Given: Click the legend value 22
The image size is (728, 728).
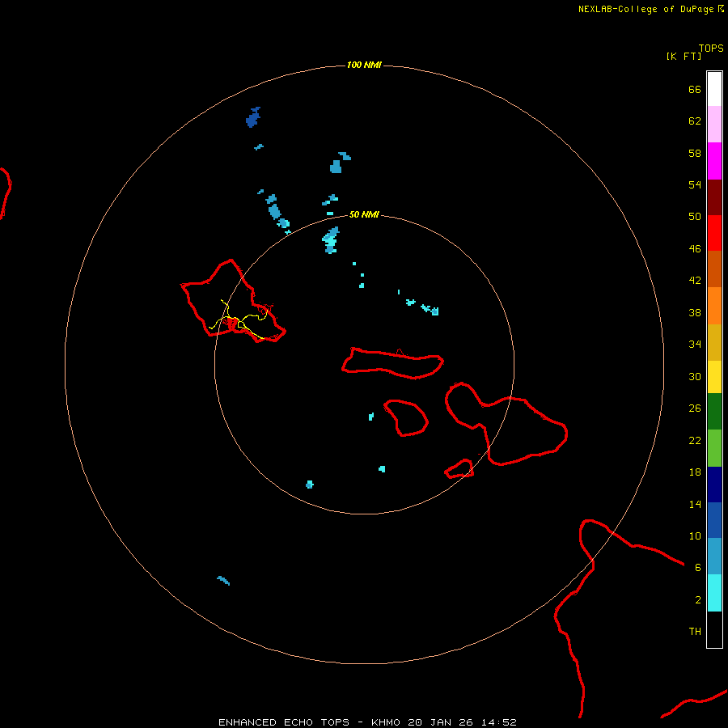Looking at the screenshot, I should pos(695,440).
